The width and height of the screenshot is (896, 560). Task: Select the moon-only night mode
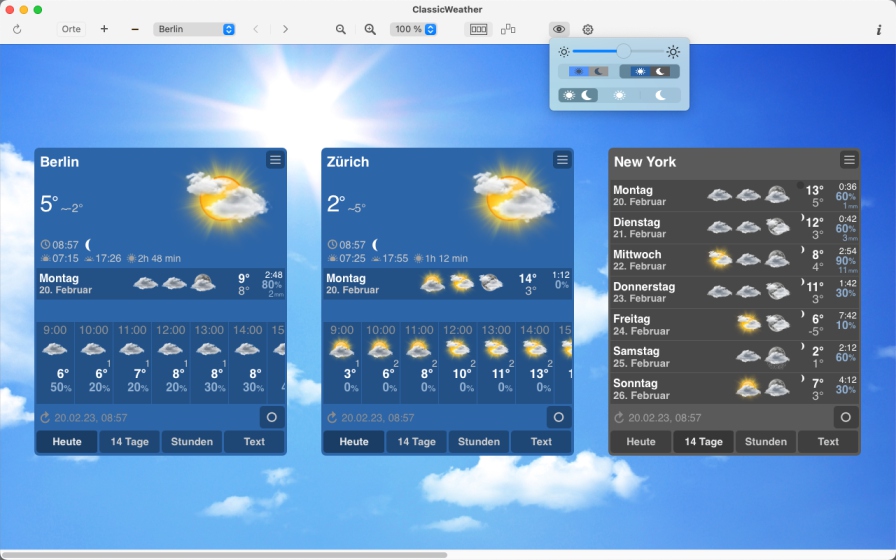pos(661,95)
